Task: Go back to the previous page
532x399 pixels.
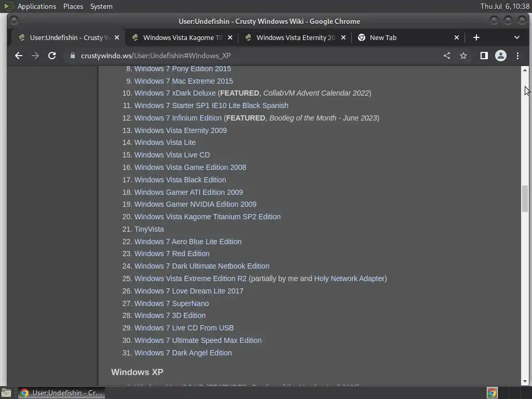Action: 19,56
